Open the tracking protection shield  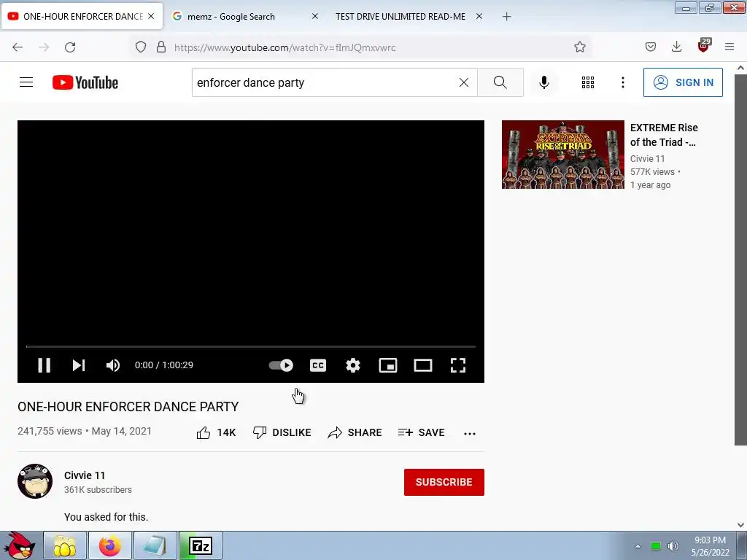(141, 47)
